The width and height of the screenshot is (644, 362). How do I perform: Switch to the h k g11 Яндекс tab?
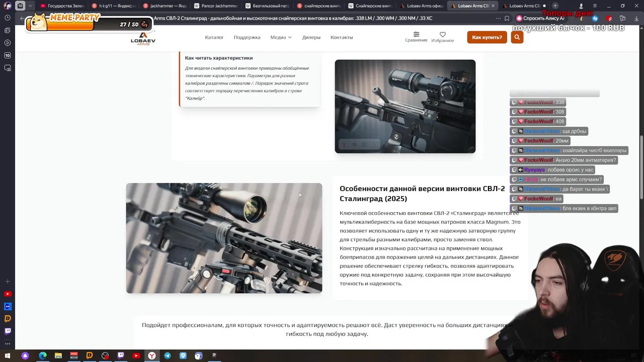[x=113, y=6]
